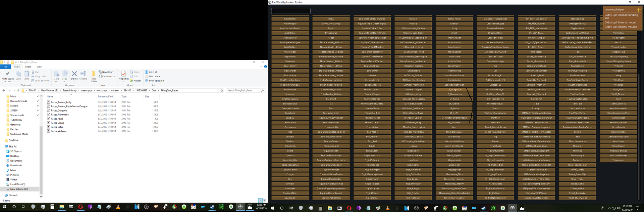Click the red X Delete icon
This screenshot has width=644, height=212.
pyautogui.click(x=74, y=74)
